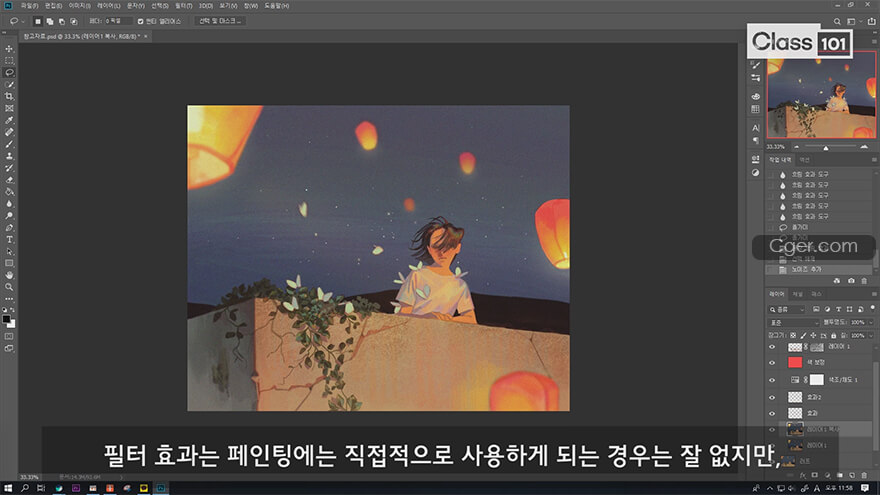Select the Clone Stamp tool
Screen dimensions: 880x495
9,156
